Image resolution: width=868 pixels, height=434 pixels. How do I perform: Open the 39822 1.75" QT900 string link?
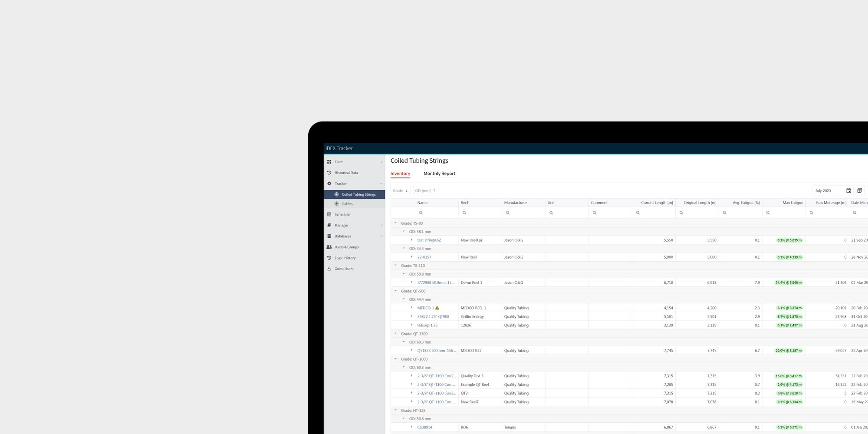tap(433, 316)
